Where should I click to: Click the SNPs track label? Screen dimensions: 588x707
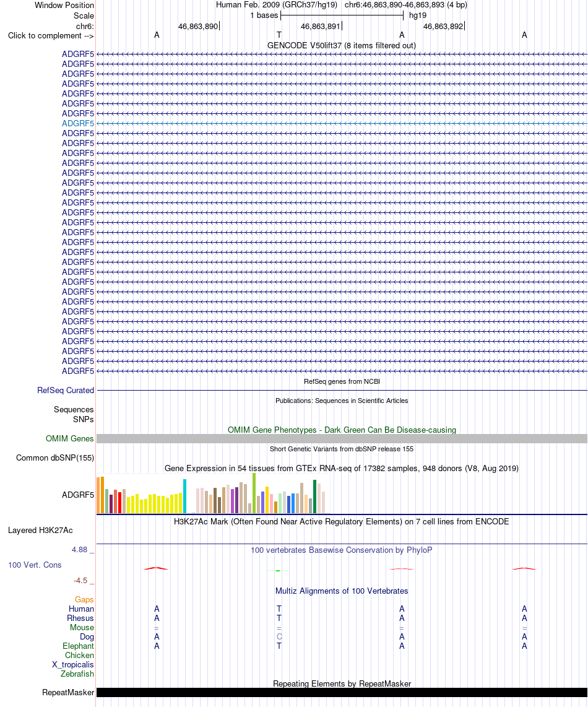click(84, 419)
